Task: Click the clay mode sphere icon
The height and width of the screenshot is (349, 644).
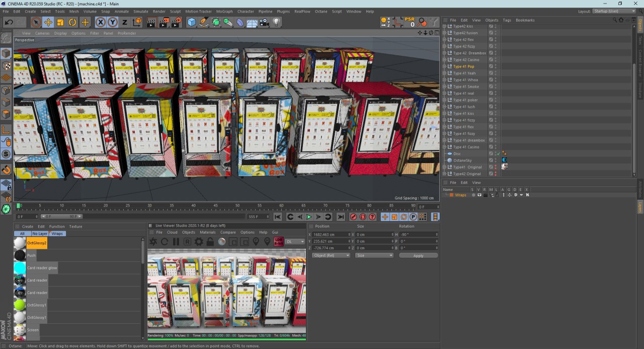Action: point(222,242)
